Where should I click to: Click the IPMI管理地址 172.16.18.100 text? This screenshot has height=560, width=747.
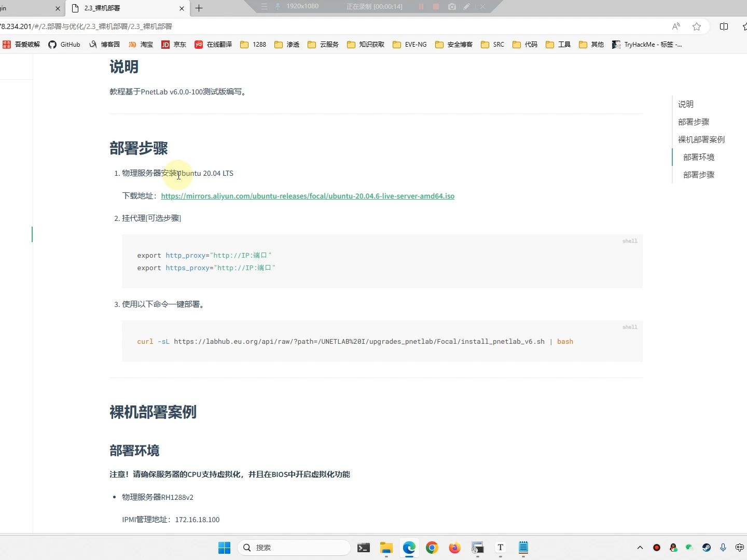tap(171, 520)
